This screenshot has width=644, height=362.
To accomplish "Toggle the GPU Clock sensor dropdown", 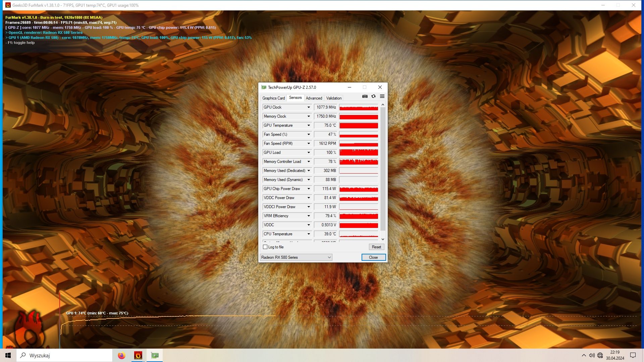I will (x=308, y=107).
